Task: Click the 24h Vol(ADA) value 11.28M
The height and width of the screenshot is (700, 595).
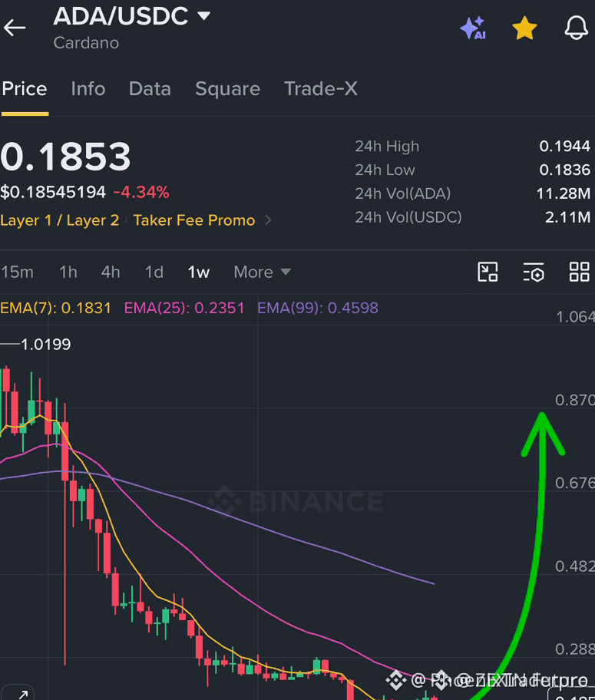Action: tap(564, 193)
